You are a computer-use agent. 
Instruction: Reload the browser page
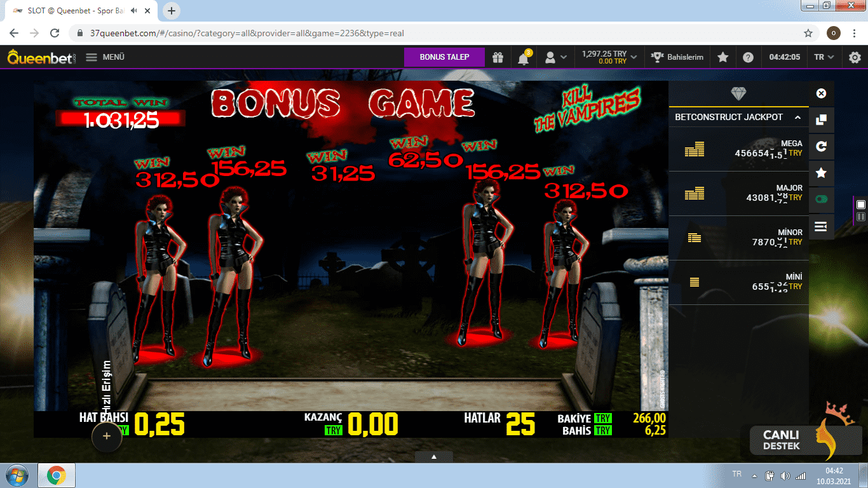pos(55,33)
